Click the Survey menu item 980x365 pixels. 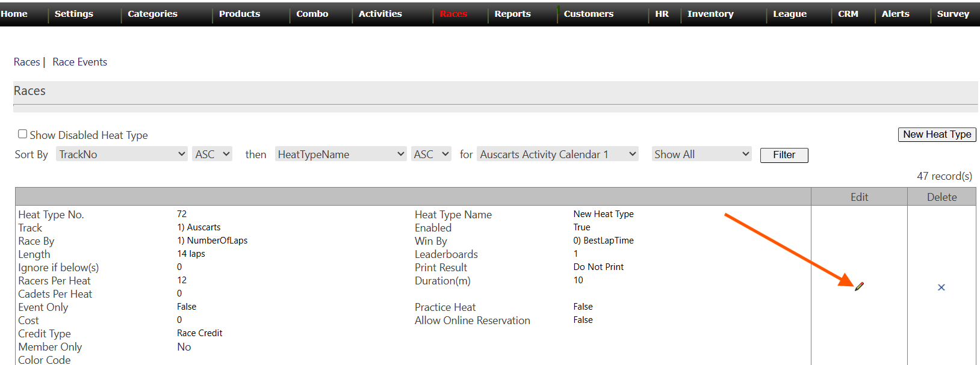[x=953, y=14]
